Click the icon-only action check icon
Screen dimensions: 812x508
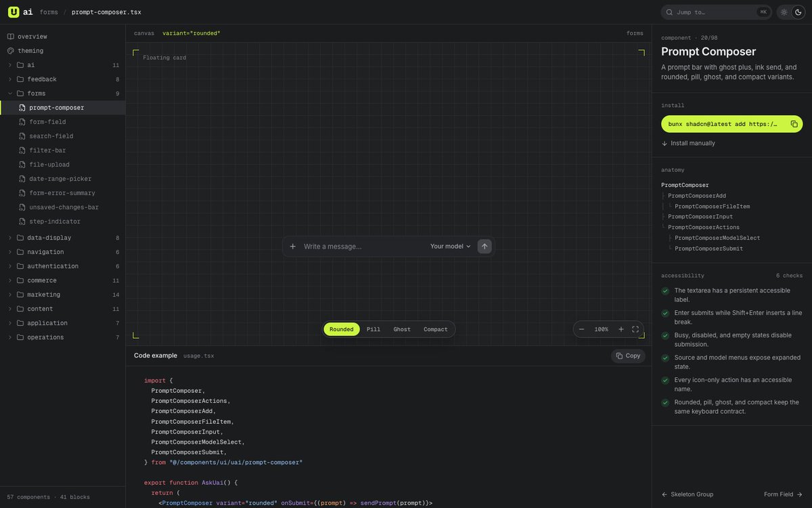[x=665, y=380]
